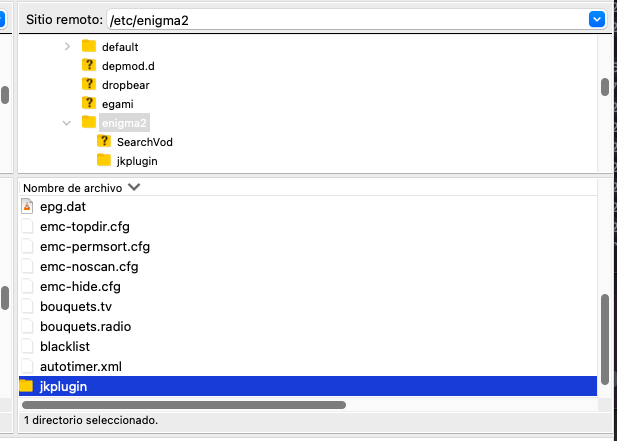Click the dropbear question-mark folder icon

[x=88, y=85]
